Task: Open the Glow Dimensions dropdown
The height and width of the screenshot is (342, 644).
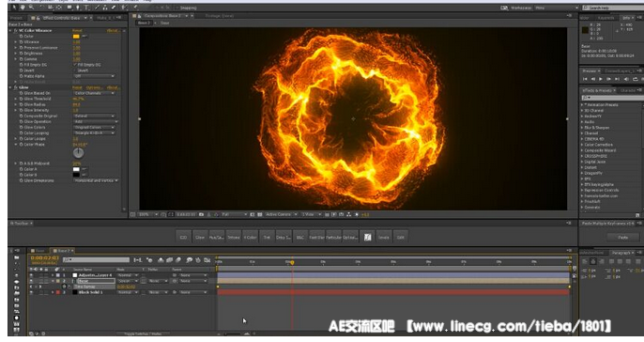Action: [x=96, y=180]
